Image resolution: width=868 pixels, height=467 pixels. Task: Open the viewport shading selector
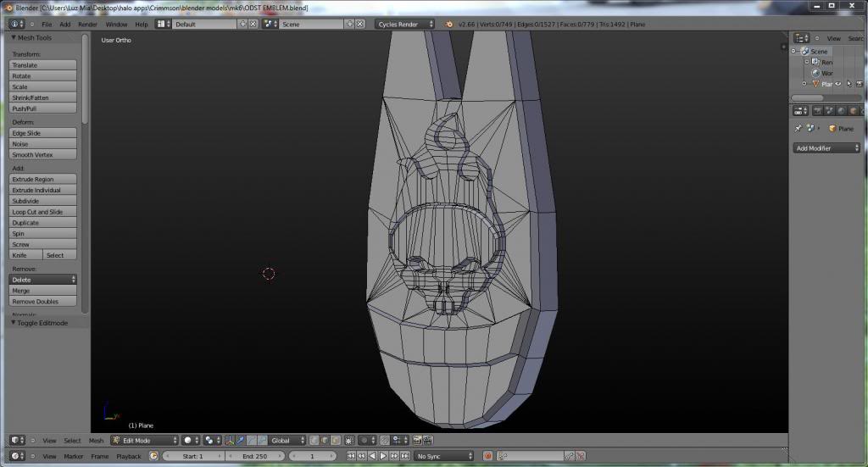pyautogui.click(x=191, y=441)
